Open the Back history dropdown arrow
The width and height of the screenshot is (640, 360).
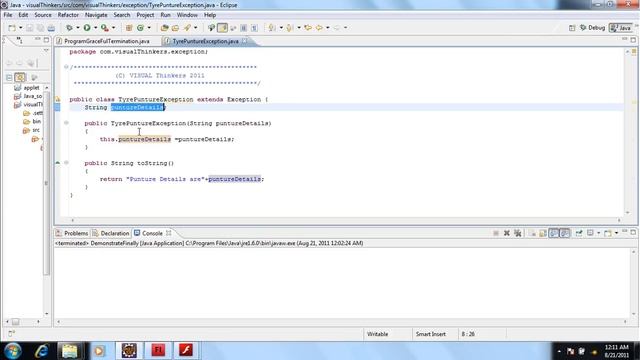(x=328, y=28)
